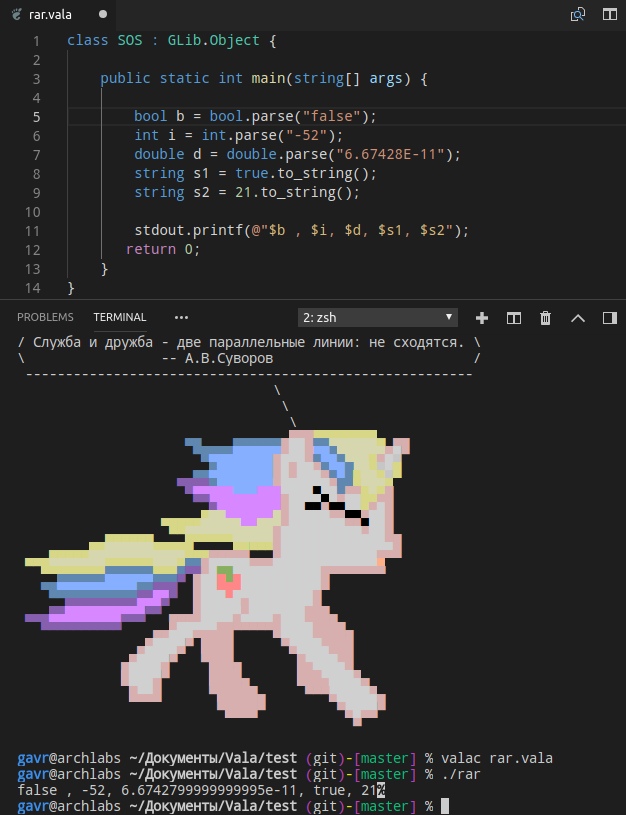The image size is (626, 815).
Task: Kill the terminal with the trash icon
Action: (x=545, y=318)
